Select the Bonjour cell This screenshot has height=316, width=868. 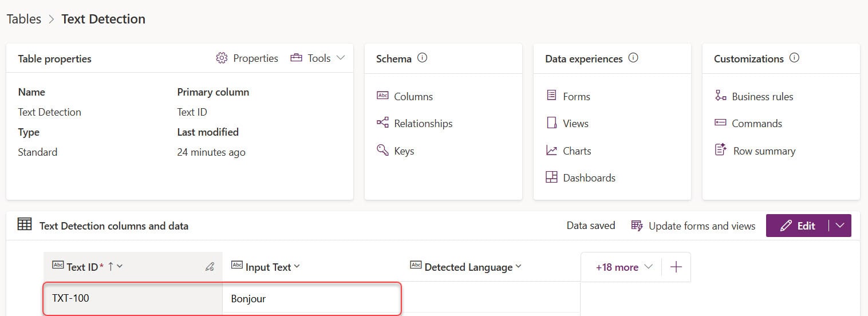click(x=311, y=298)
